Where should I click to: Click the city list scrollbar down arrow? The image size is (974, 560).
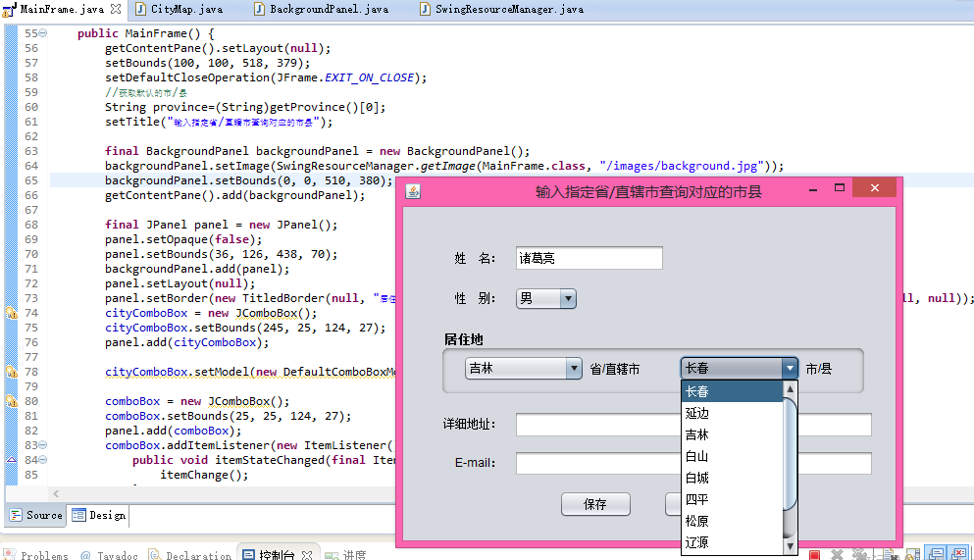pyautogui.click(x=791, y=546)
